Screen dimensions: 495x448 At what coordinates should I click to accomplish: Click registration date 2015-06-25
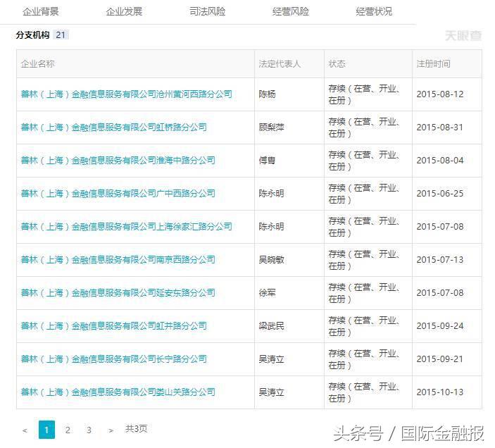coord(440,193)
